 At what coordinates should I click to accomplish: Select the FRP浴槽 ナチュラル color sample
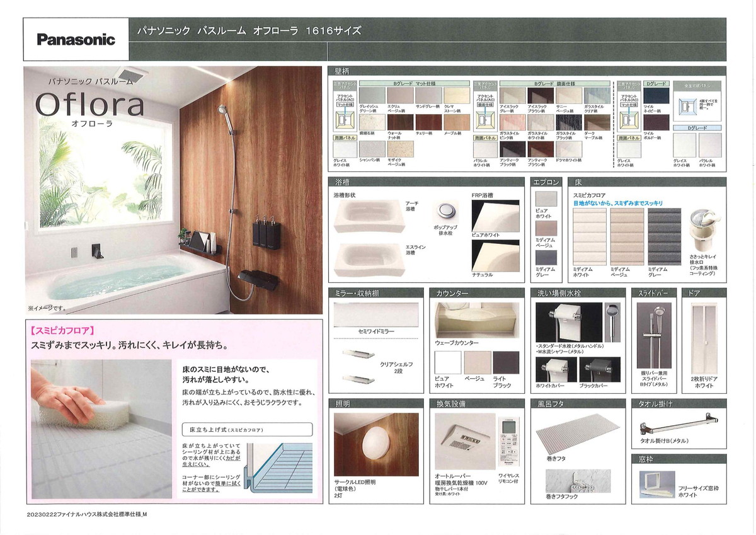tap(496, 255)
